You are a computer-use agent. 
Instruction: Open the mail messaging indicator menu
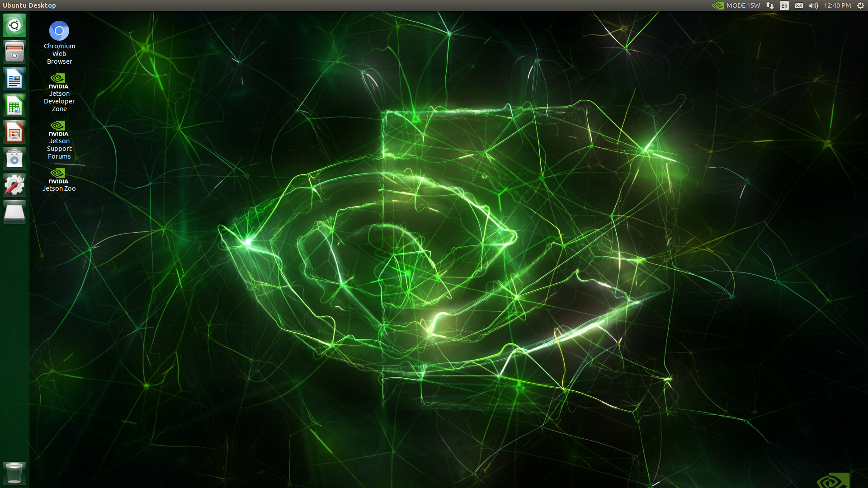coord(799,5)
